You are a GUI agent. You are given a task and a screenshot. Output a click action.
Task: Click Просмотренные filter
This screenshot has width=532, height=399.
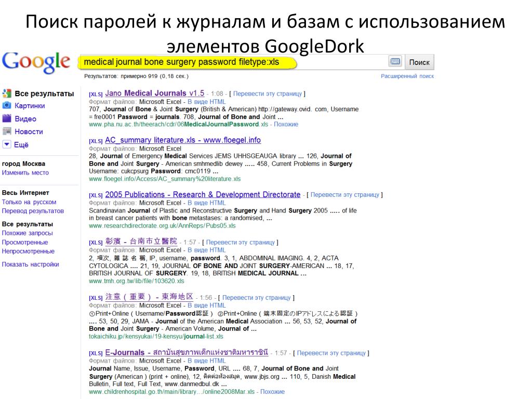(x=25, y=242)
